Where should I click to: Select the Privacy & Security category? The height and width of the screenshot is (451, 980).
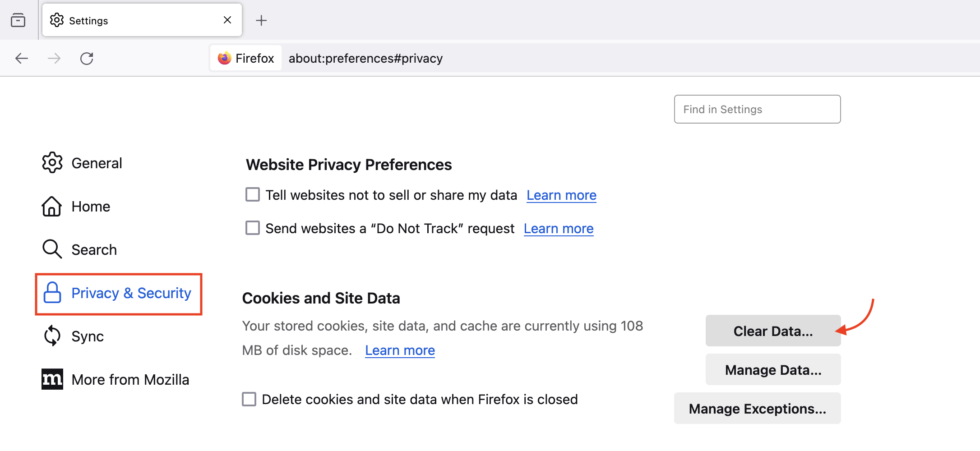[118, 294]
